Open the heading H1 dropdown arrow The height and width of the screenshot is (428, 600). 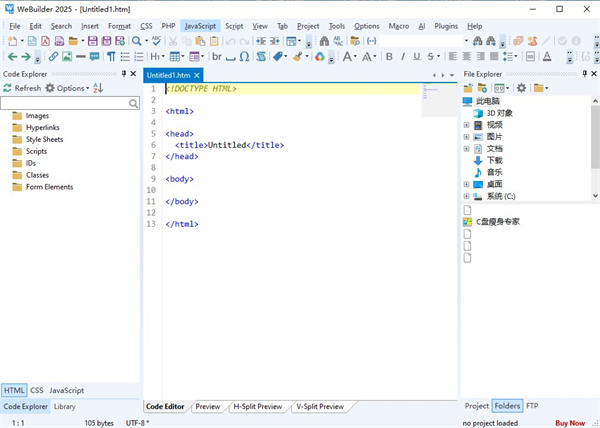pyautogui.click(x=164, y=57)
